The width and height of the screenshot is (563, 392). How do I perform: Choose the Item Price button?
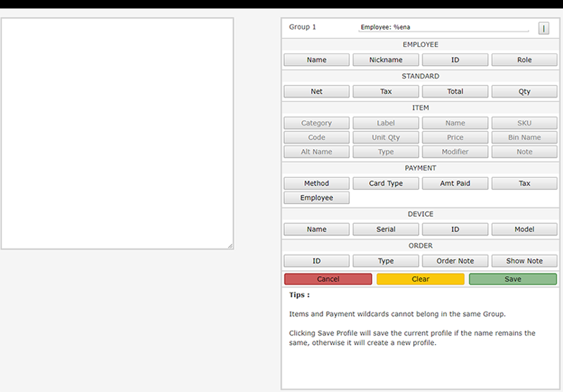coord(455,137)
